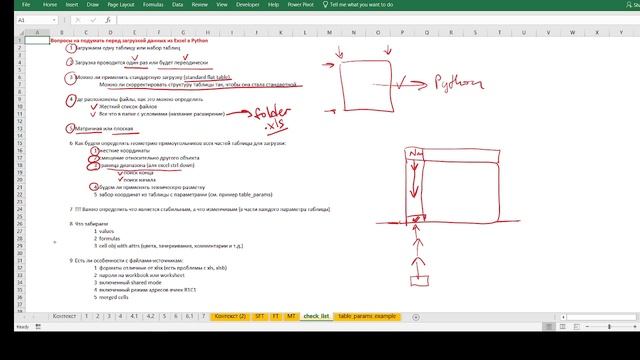Switch to Normal view icon

(x=549, y=327)
